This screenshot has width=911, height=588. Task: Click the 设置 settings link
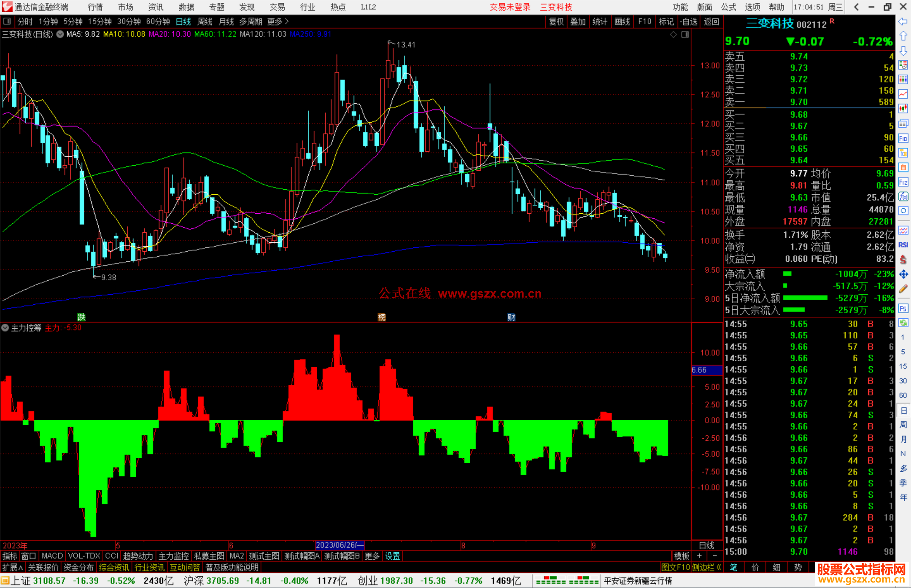point(392,556)
